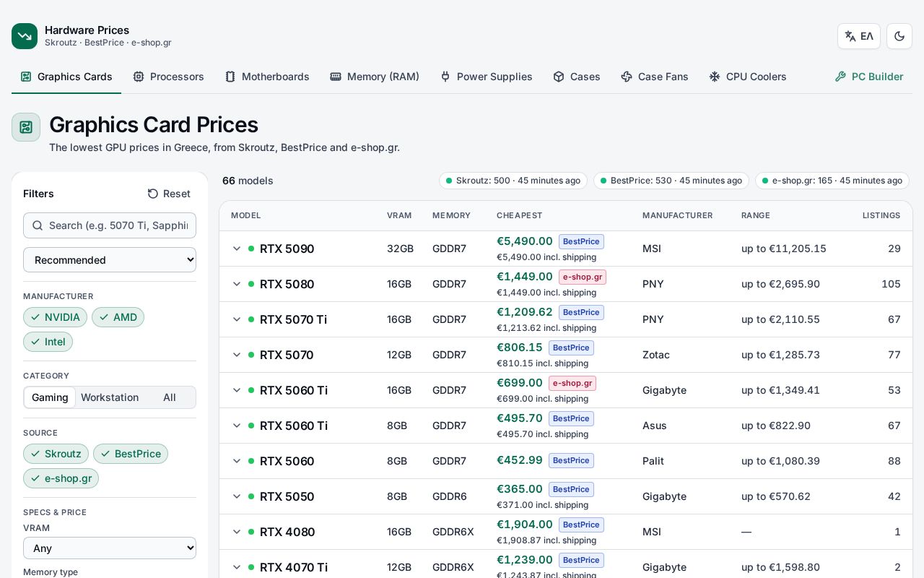Screen dimensions: 924x578
Task: Toggle the NVIDIA manufacturer filter
Action: (55, 317)
